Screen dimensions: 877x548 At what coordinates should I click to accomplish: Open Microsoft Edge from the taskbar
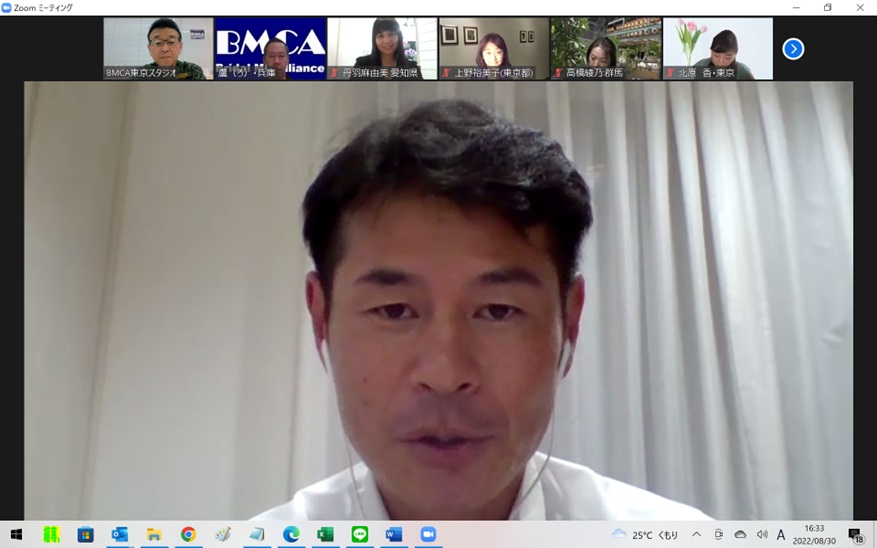(291, 535)
